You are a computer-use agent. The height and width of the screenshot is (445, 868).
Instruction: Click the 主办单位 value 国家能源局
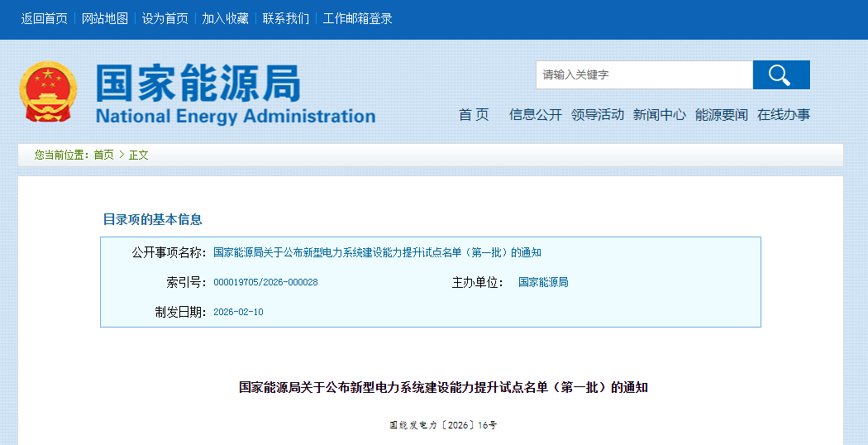543,282
